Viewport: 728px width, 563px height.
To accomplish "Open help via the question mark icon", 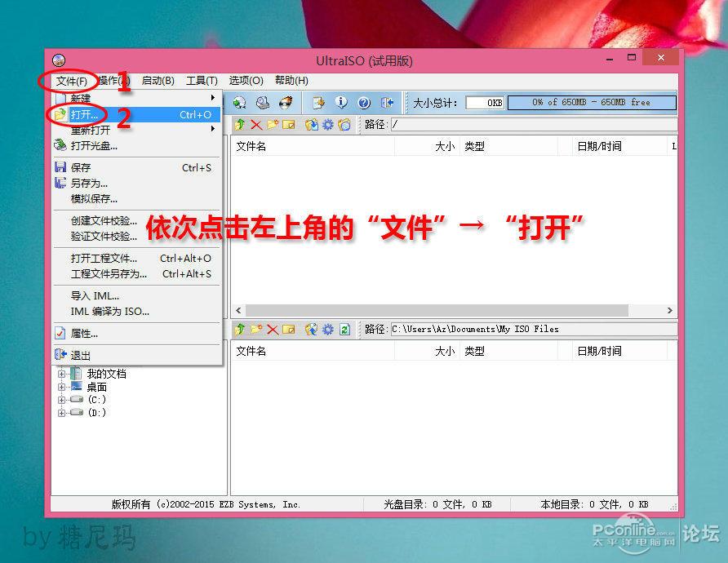I will pyautogui.click(x=364, y=103).
